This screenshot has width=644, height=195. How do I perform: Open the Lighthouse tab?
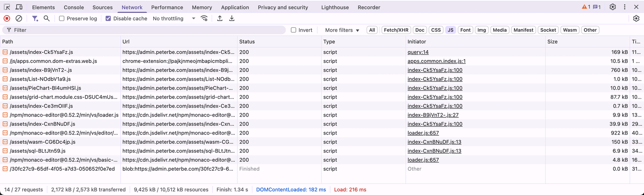[x=335, y=7]
